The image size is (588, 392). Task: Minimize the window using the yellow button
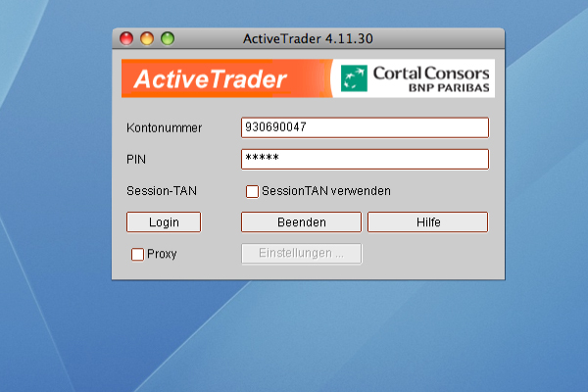pos(147,39)
